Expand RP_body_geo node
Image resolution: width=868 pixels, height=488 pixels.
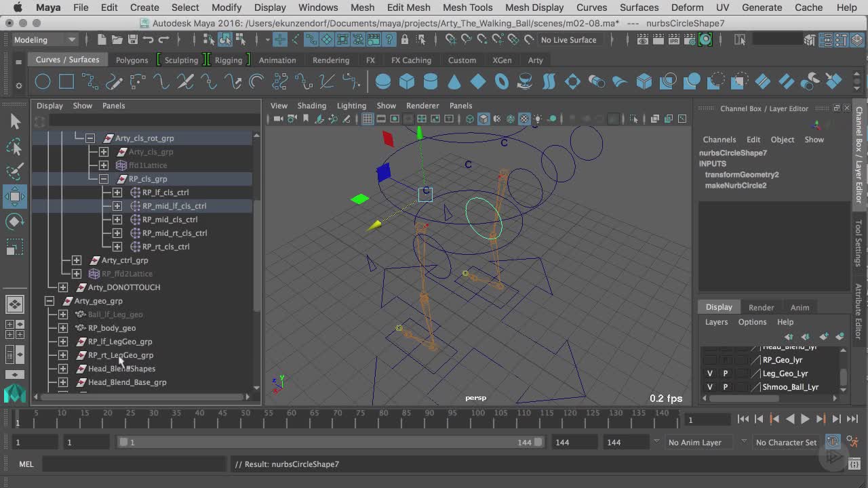point(62,328)
